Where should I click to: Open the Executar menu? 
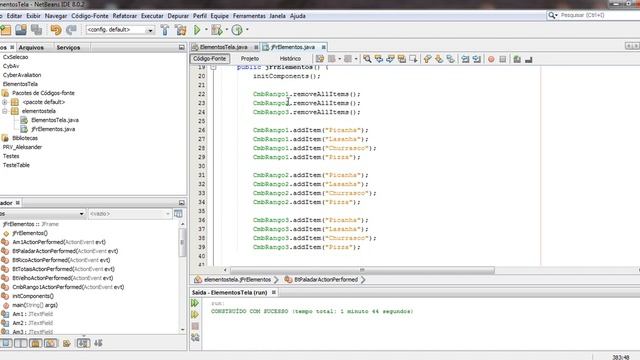point(152,16)
